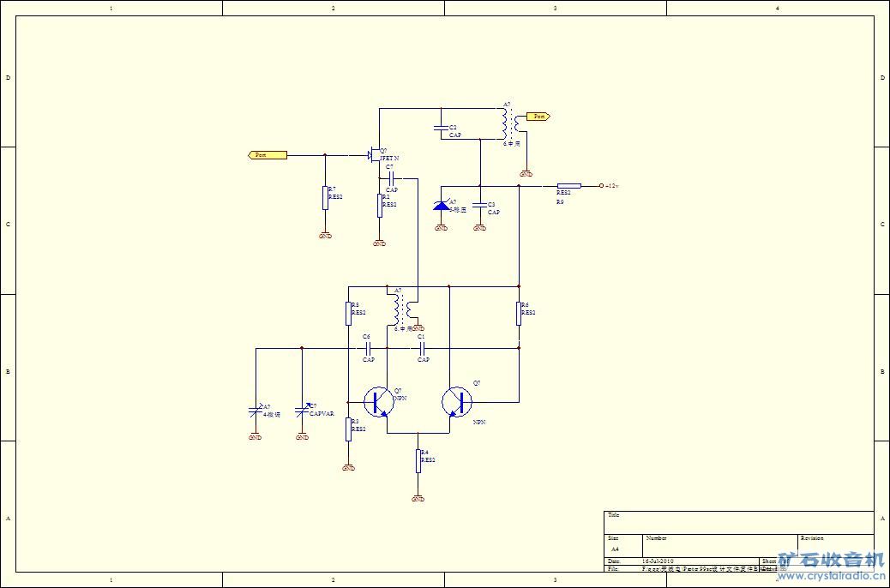890x588 pixels.
Task: Click the 'CAPVAR' label text
Action: point(322,414)
